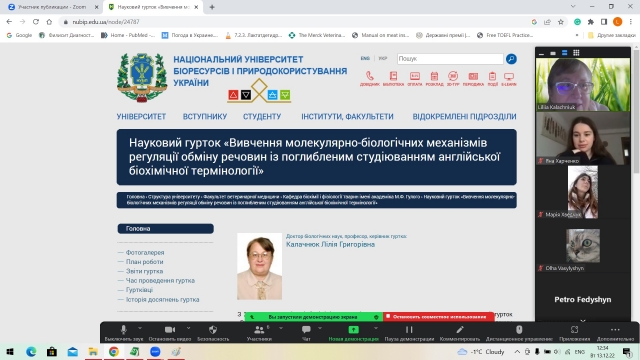Switch Zoom video panel to grid view
The image size is (640, 360).
576,53
